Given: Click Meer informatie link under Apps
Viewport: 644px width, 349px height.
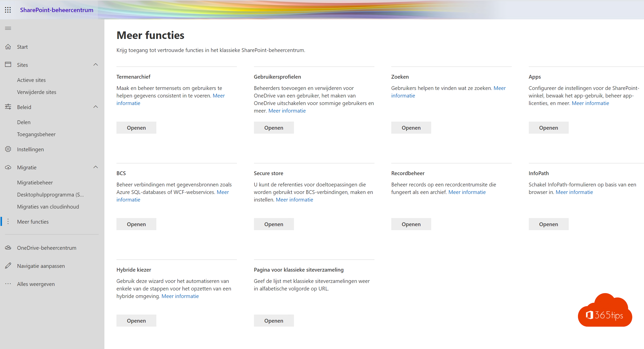Looking at the screenshot, I should pos(590,103).
